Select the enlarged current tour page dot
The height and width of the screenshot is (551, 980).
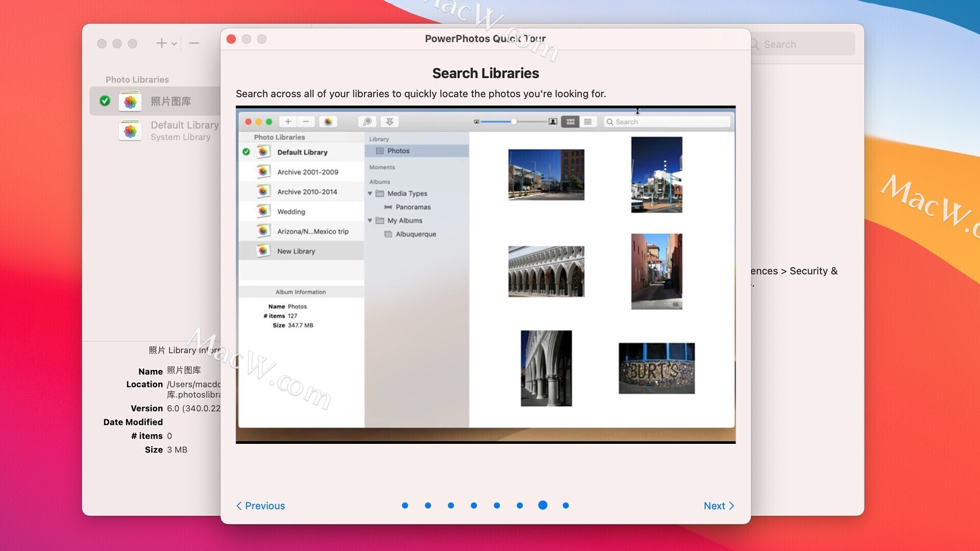click(x=543, y=505)
